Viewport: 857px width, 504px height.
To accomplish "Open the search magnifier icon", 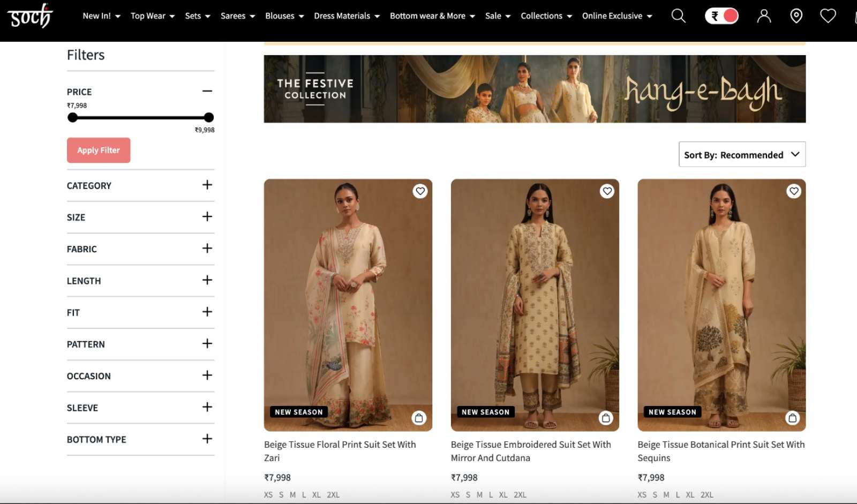I will click(678, 16).
